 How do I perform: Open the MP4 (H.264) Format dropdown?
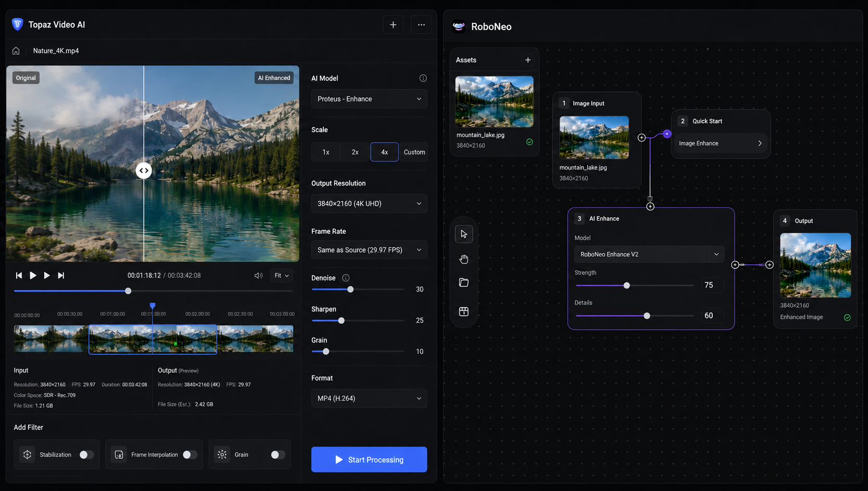(x=369, y=398)
